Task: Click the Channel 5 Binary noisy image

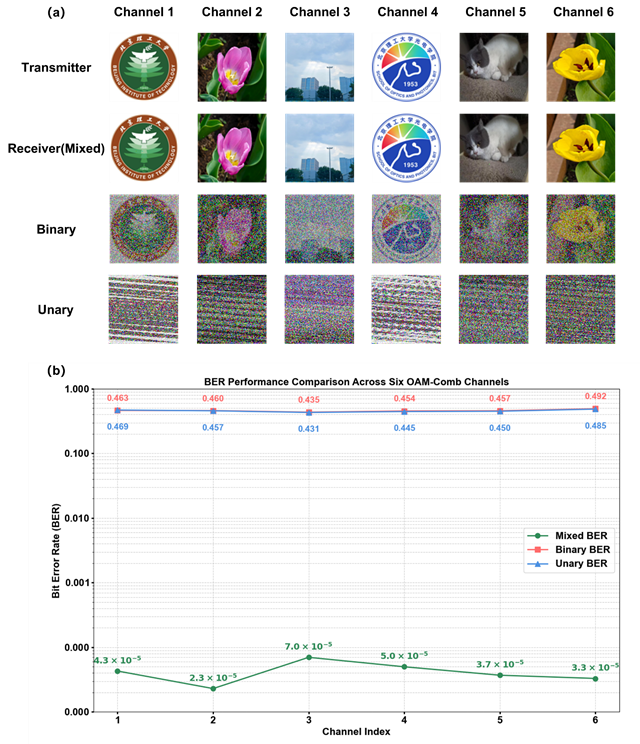Action: [x=493, y=229]
